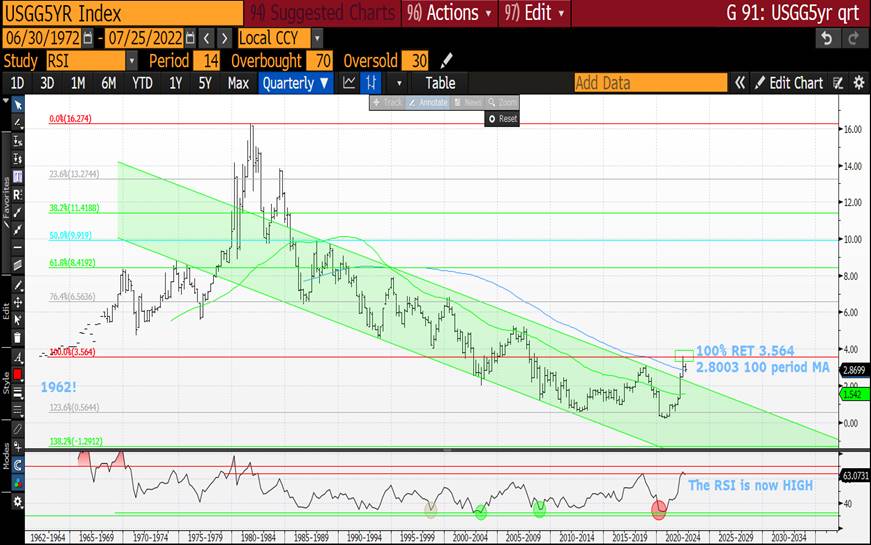
Task: Select the R regression annotation tool
Action: 18,194
